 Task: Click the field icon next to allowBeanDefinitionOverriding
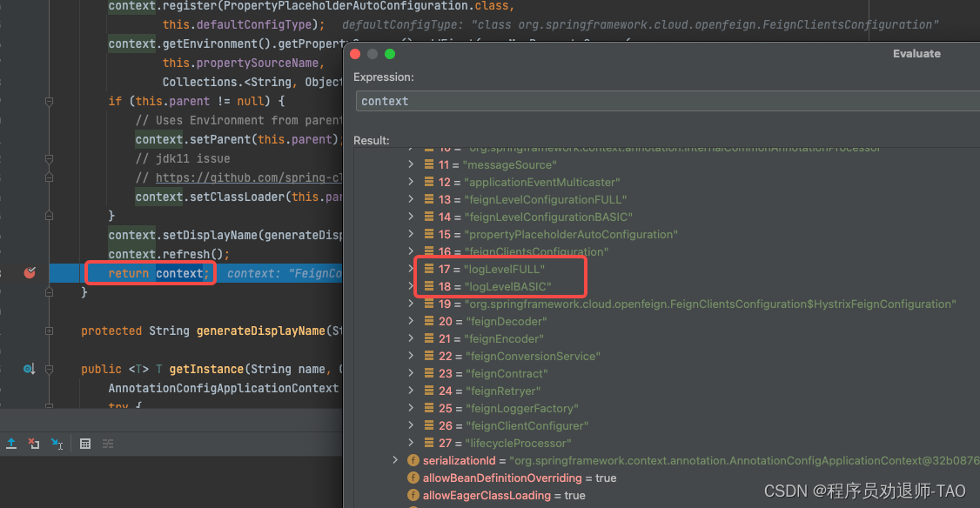pos(413,478)
